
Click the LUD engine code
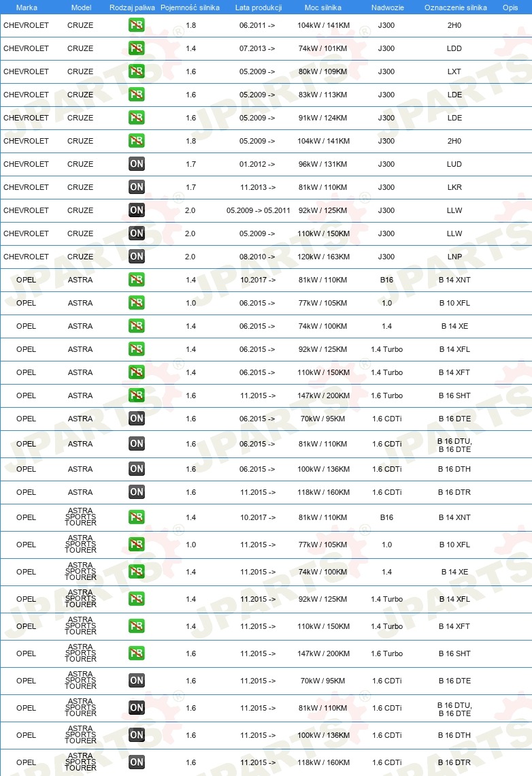pyautogui.click(x=454, y=164)
